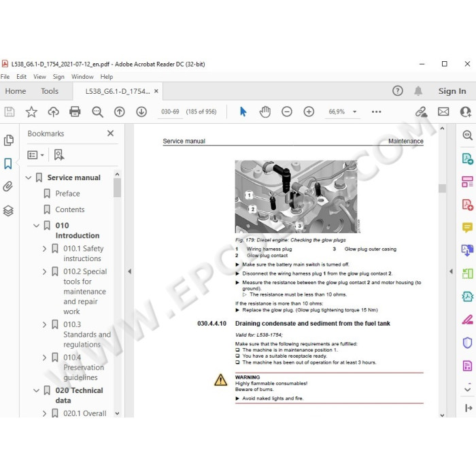
Task: Click the upload to cloud icon
Action: [54, 112]
